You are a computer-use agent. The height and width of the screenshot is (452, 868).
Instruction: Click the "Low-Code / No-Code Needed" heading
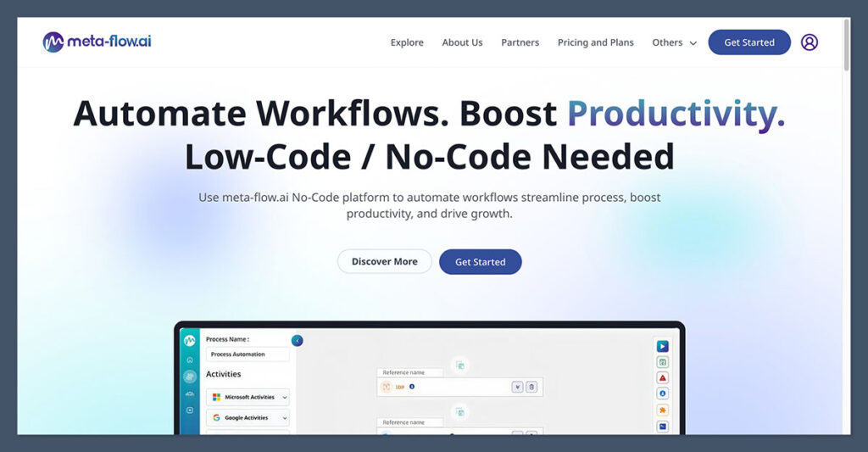tap(430, 158)
